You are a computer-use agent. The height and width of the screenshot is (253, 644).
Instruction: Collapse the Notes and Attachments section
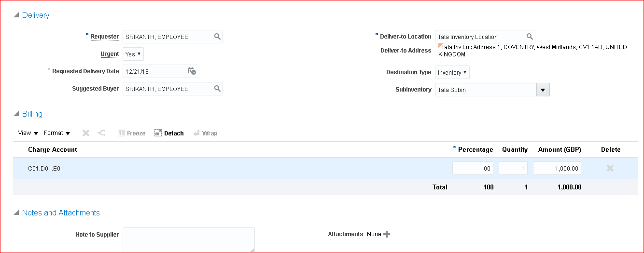click(x=17, y=213)
